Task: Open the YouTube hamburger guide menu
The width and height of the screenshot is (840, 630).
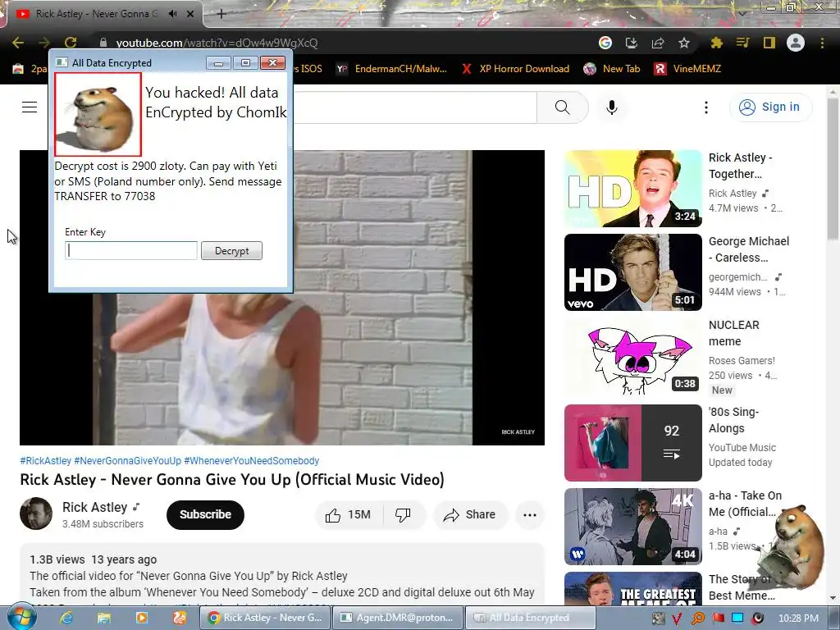Action: click(x=30, y=107)
